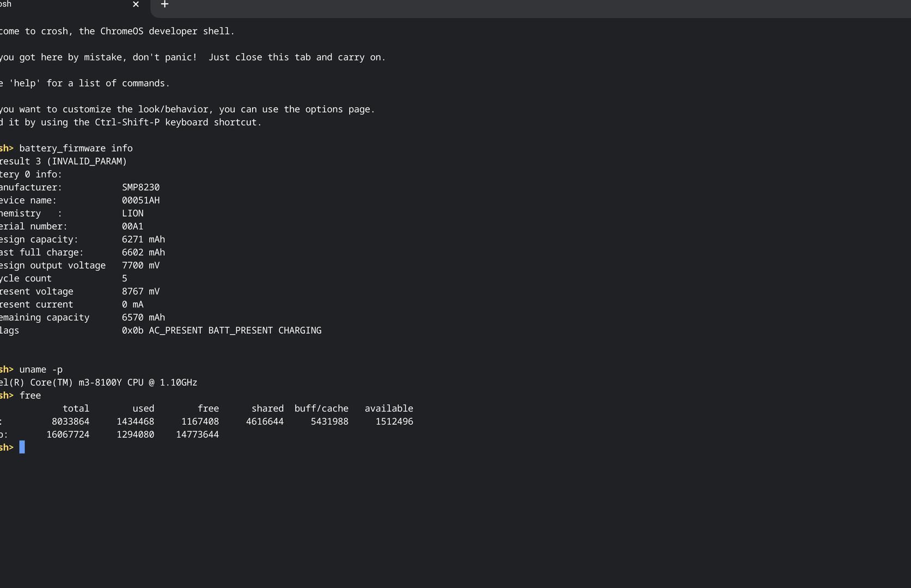Click the 8033864 total memory value
The width and height of the screenshot is (911, 588).
70,421
